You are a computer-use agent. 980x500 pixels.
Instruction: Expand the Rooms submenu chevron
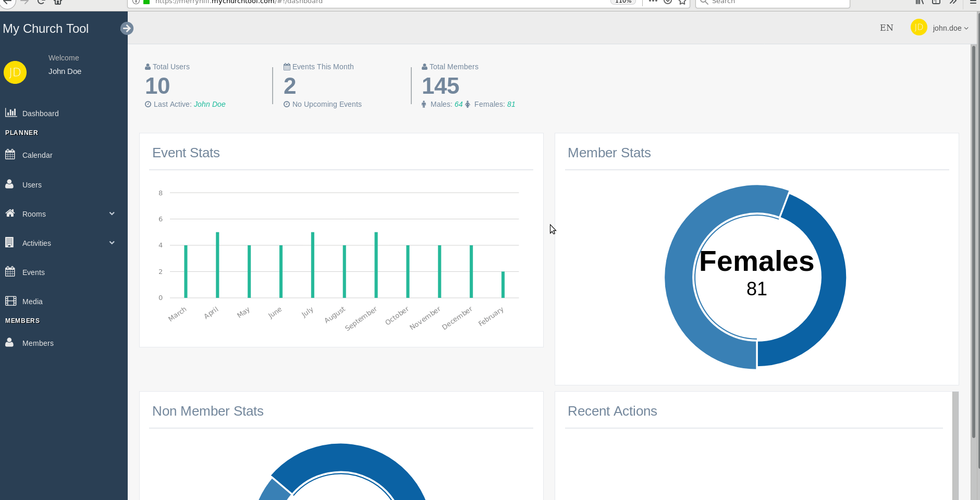click(112, 214)
